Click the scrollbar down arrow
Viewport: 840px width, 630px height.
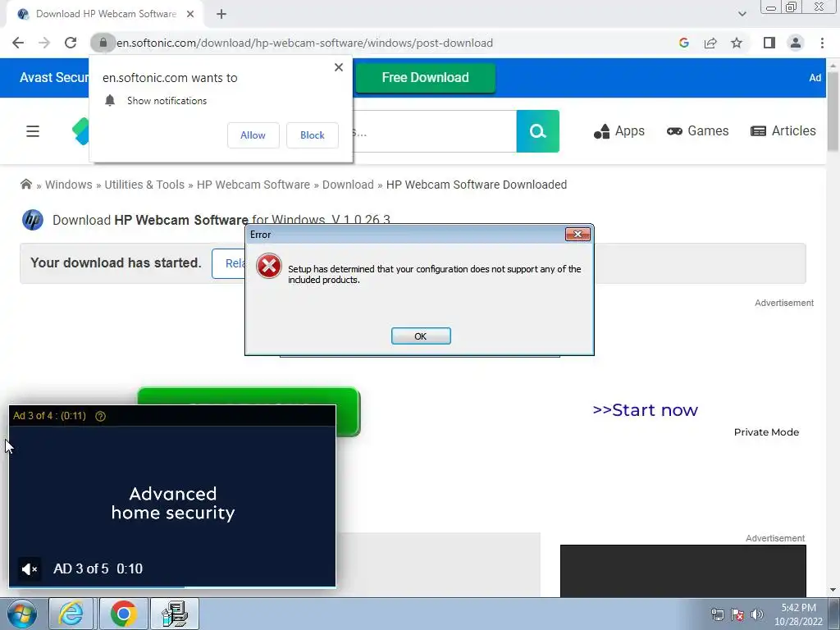(x=833, y=590)
